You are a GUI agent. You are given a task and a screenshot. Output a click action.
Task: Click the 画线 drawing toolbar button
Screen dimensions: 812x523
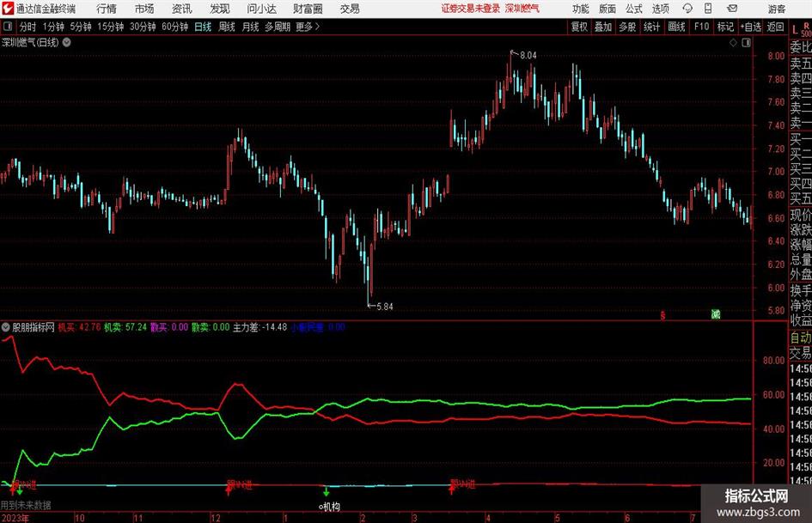[676, 27]
